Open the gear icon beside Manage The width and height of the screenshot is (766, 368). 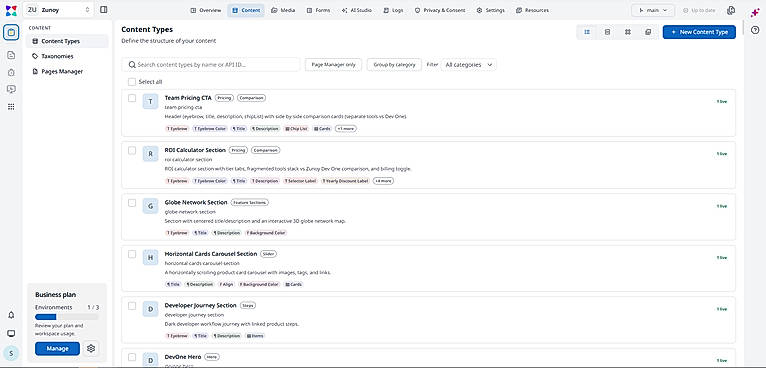[91, 348]
